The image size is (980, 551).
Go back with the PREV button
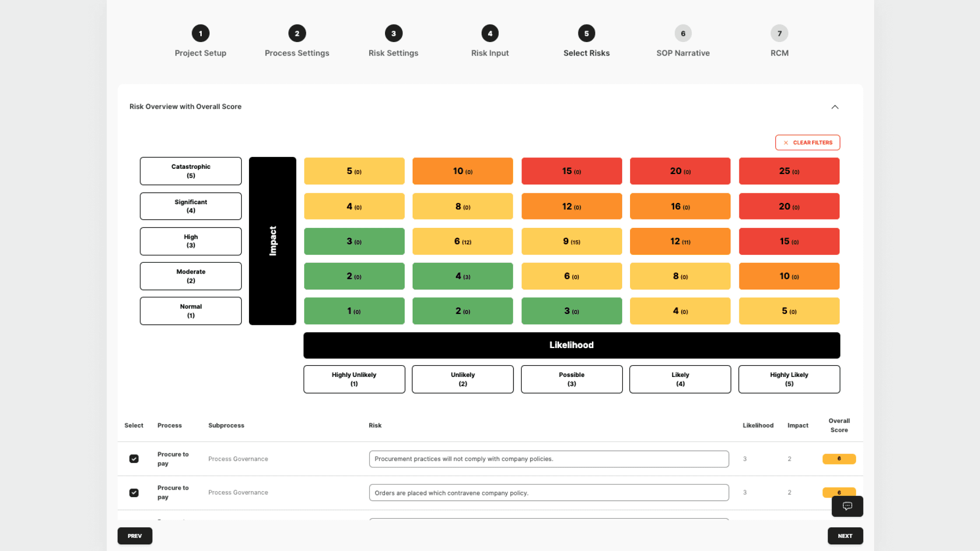[x=135, y=536]
